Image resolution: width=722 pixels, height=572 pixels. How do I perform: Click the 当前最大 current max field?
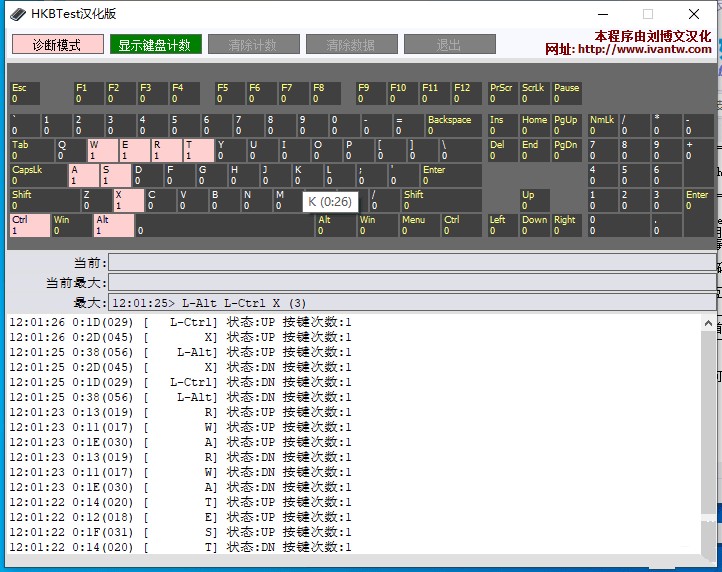412,282
